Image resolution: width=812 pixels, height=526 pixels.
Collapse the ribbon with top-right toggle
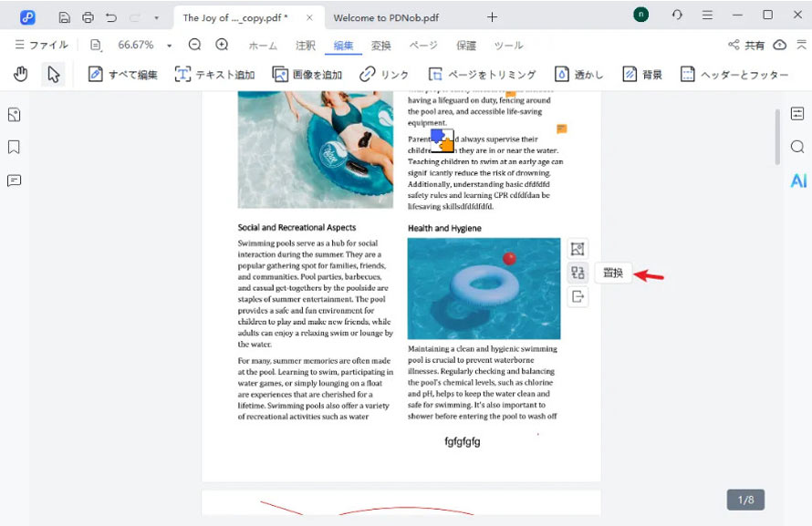tap(801, 45)
